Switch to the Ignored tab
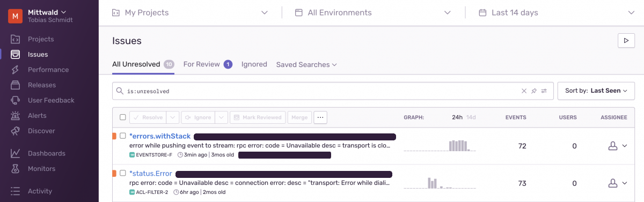This screenshot has width=644, height=202. (254, 64)
